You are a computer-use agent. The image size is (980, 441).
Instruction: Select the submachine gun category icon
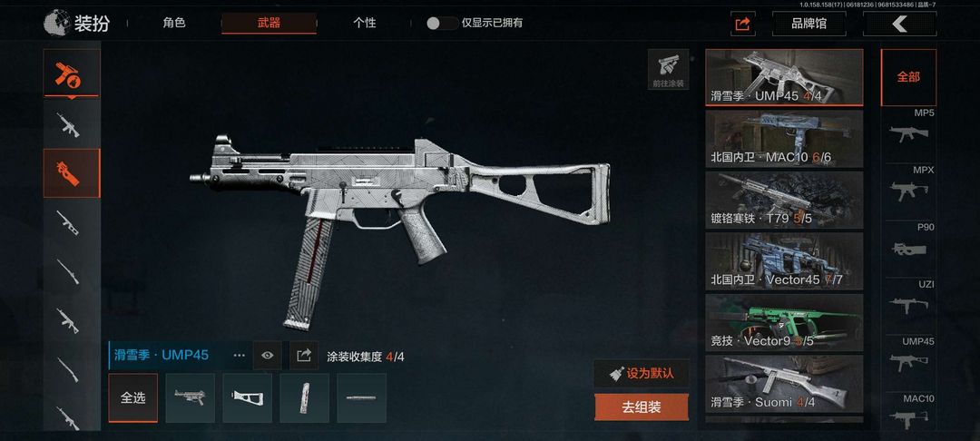coord(72,173)
